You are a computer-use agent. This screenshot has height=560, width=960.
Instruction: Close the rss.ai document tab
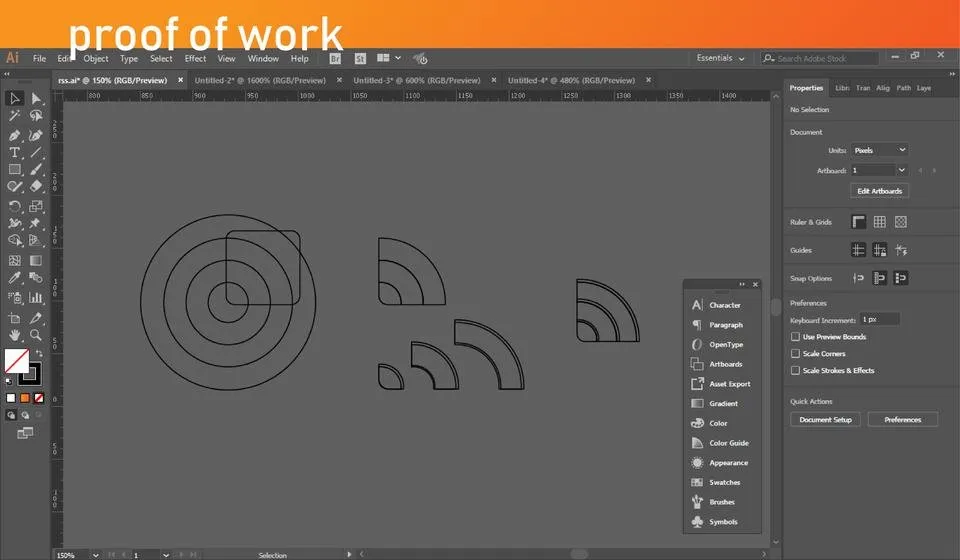(x=180, y=80)
